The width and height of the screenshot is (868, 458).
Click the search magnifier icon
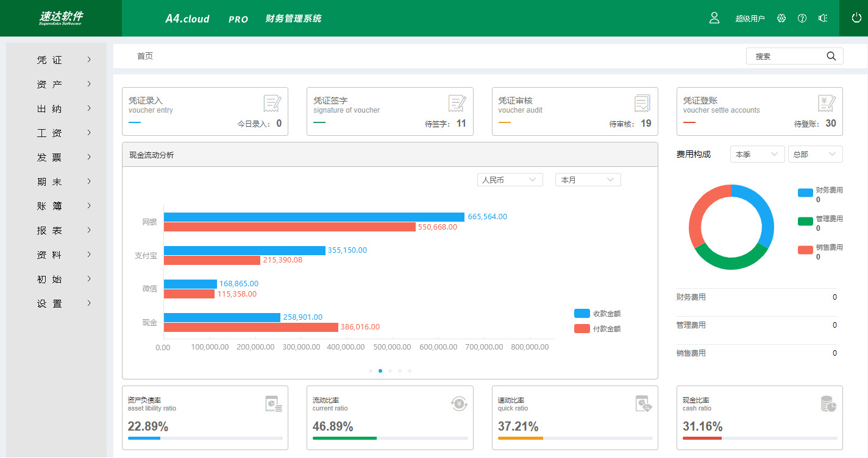831,56
